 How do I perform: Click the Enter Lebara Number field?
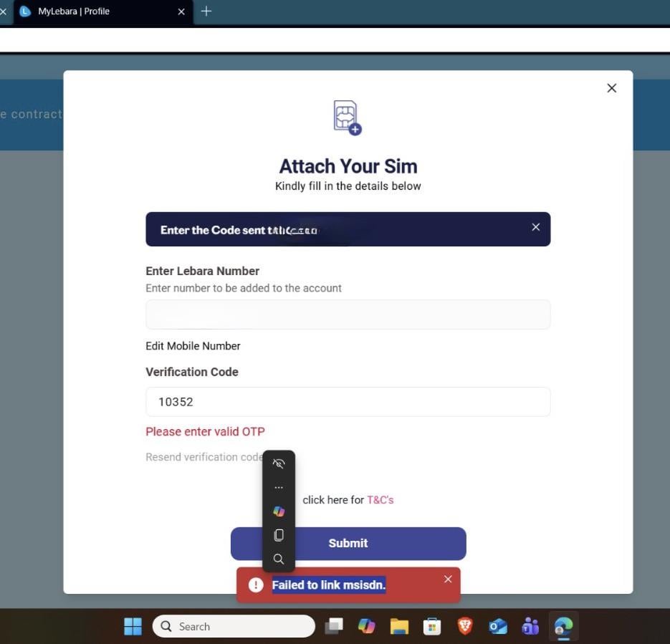pos(348,314)
